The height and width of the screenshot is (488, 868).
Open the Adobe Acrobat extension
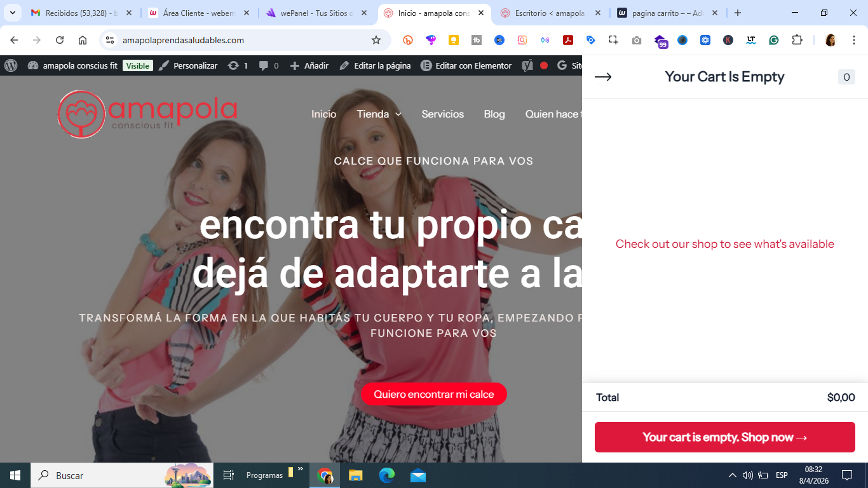point(567,40)
